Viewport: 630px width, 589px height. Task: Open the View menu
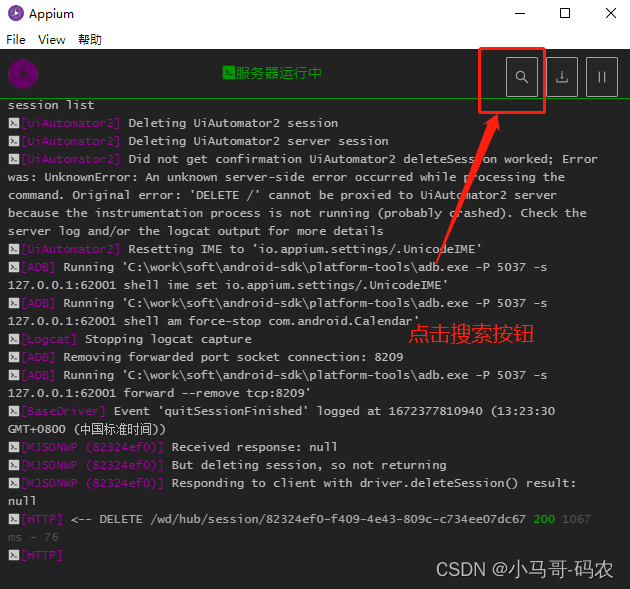click(x=51, y=40)
